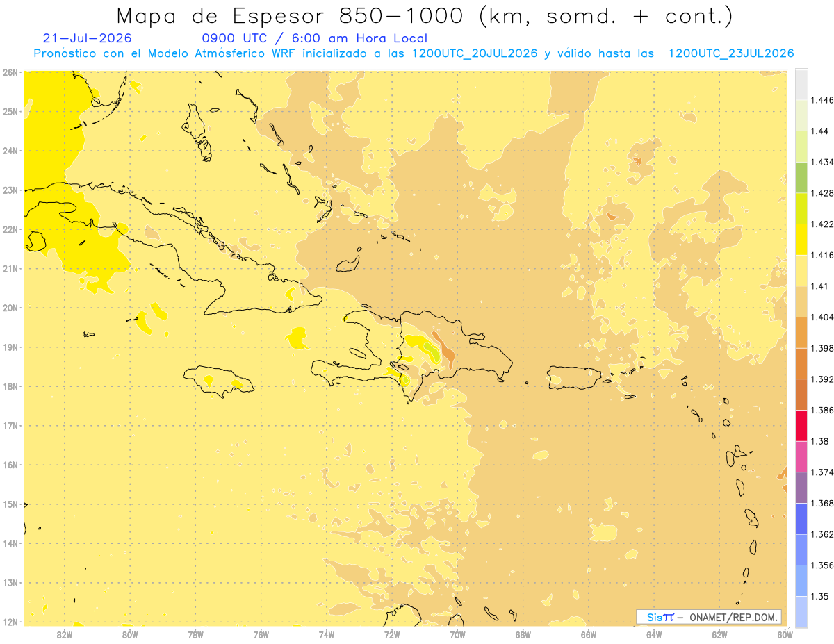834x644 pixels.
Task: Click the 66W longitude label
Action: (x=588, y=634)
